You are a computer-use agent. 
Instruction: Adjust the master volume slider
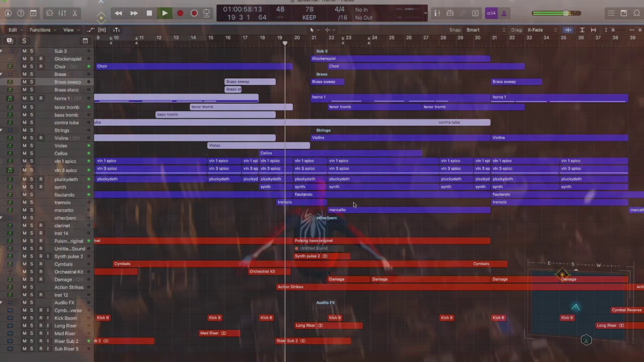point(556,13)
